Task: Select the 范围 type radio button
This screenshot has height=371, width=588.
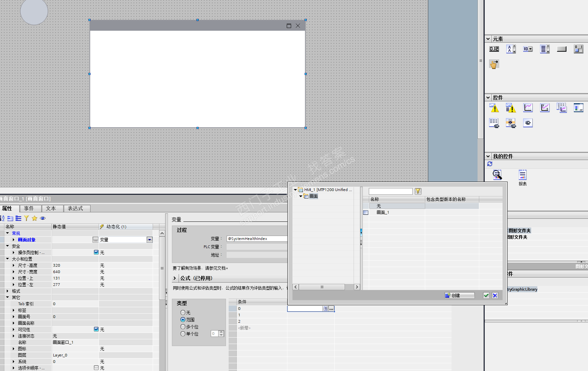Action: coord(183,320)
